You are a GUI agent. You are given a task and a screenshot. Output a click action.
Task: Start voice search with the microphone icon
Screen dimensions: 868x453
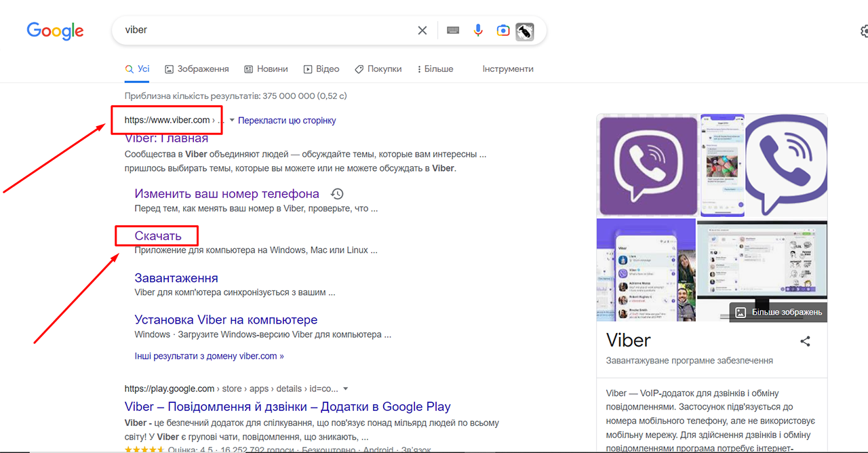pos(478,31)
